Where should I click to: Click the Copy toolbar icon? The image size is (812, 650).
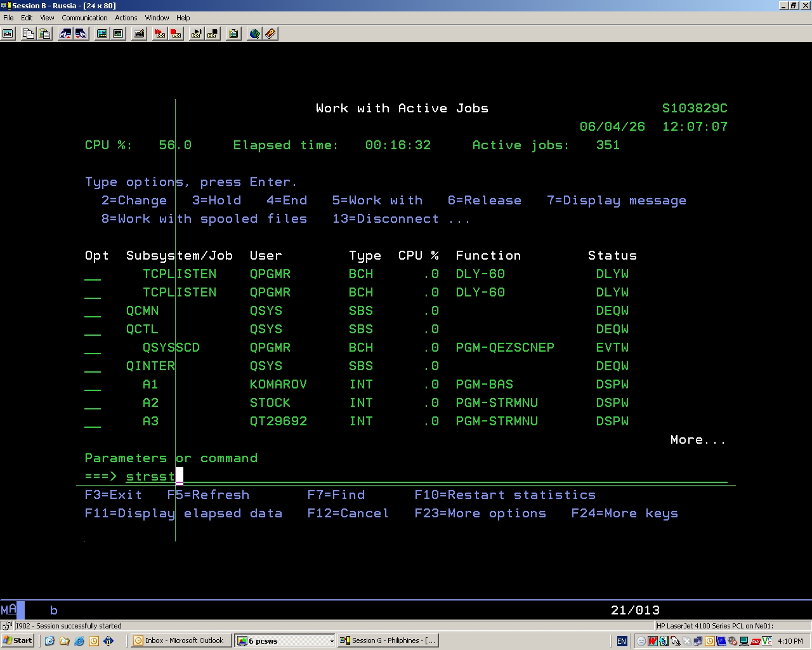(28, 34)
